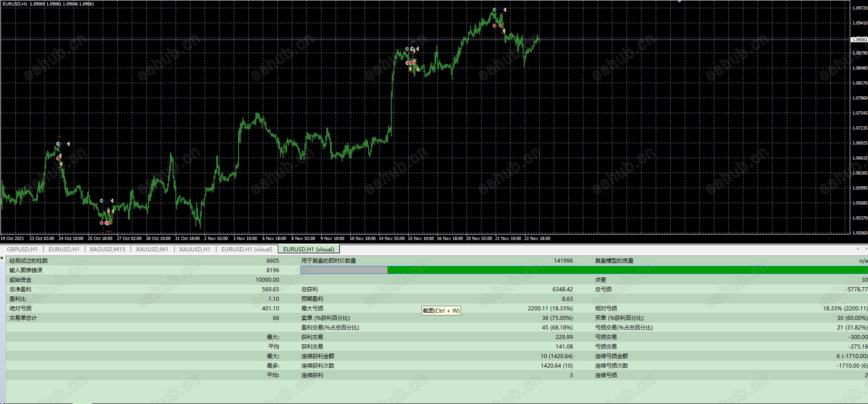This screenshot has width=868, height=404.
Task: Select the 连续获利次数 value 1420.64 (10)
Action: coord(557,366)
